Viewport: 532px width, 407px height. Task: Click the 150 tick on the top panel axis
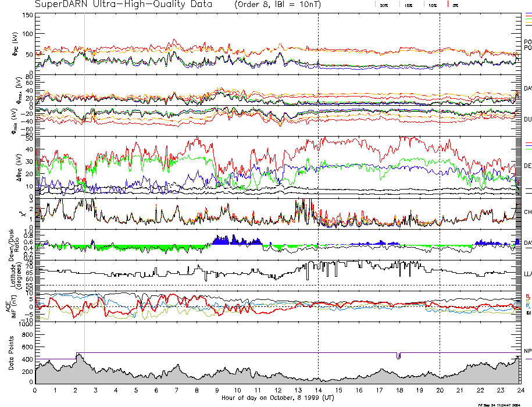pyautogui.click(x=28, y=15)
